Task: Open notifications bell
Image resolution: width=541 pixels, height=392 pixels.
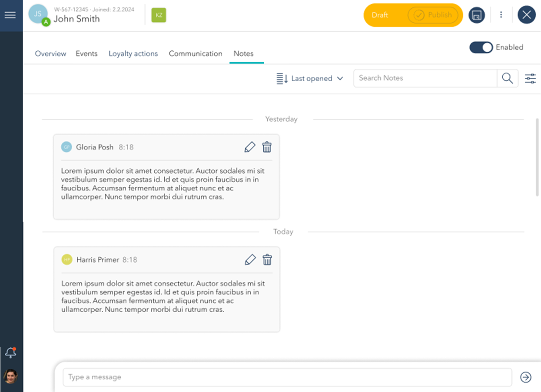Action: click(x=11, y=353)
